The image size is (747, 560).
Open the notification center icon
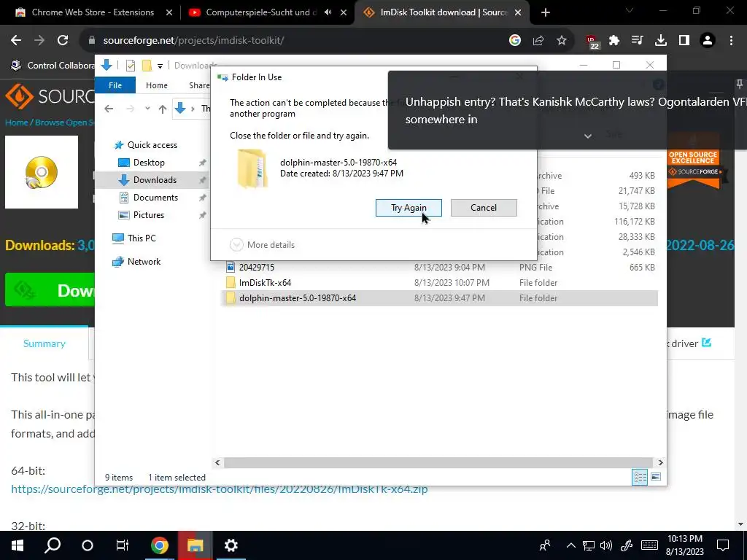723,545
